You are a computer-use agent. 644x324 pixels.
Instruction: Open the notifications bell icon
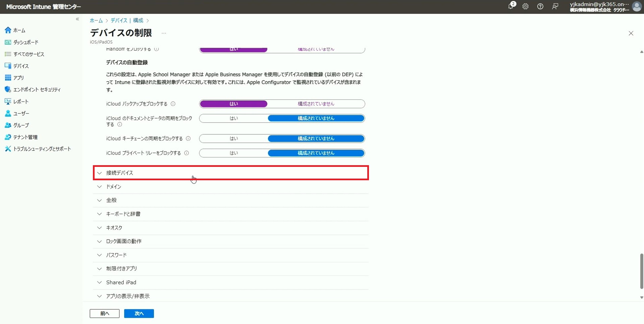(511, 6)
